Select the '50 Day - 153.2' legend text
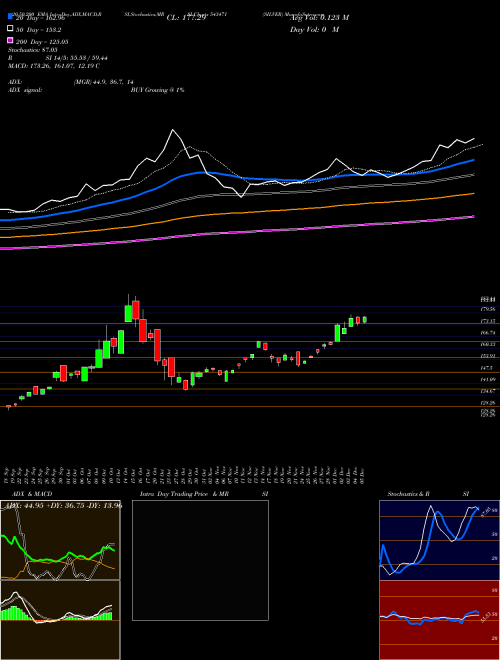The image size is (500, 660). [x=39, y=30]
